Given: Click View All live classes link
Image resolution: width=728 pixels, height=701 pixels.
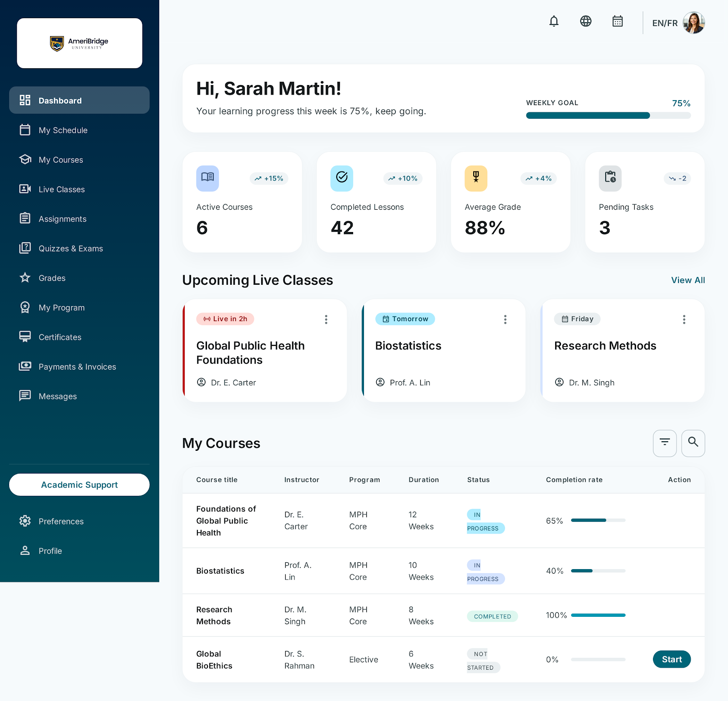Looking at the screenshot, I should tap(688, 280).
